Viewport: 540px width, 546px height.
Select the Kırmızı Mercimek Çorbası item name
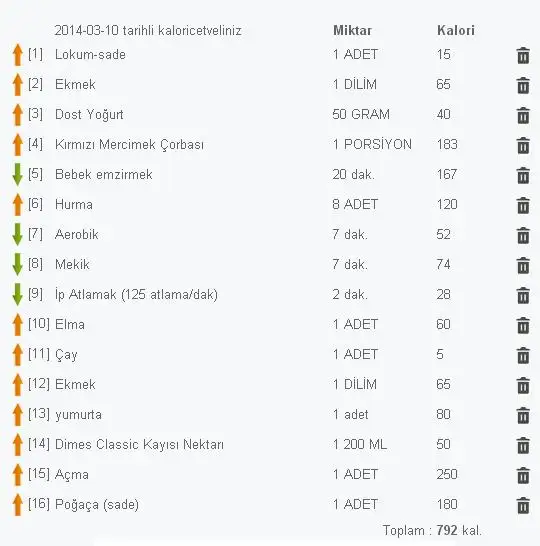click(129, 145)
